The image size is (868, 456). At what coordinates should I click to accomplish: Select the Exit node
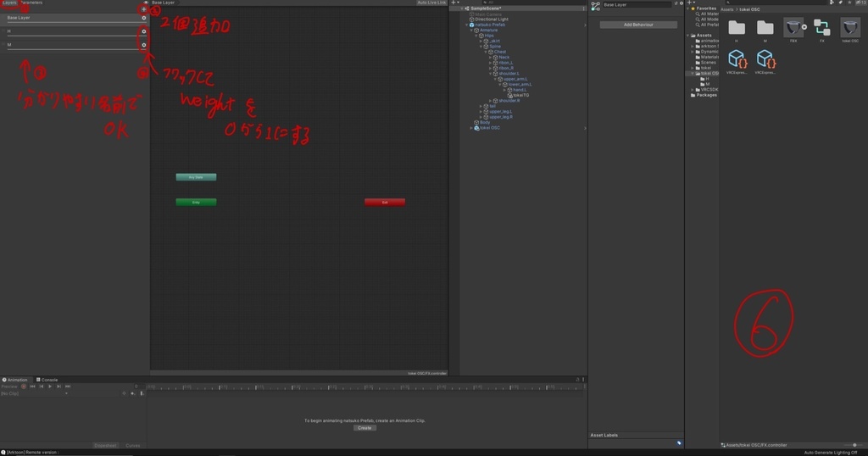tap(385, 203)
